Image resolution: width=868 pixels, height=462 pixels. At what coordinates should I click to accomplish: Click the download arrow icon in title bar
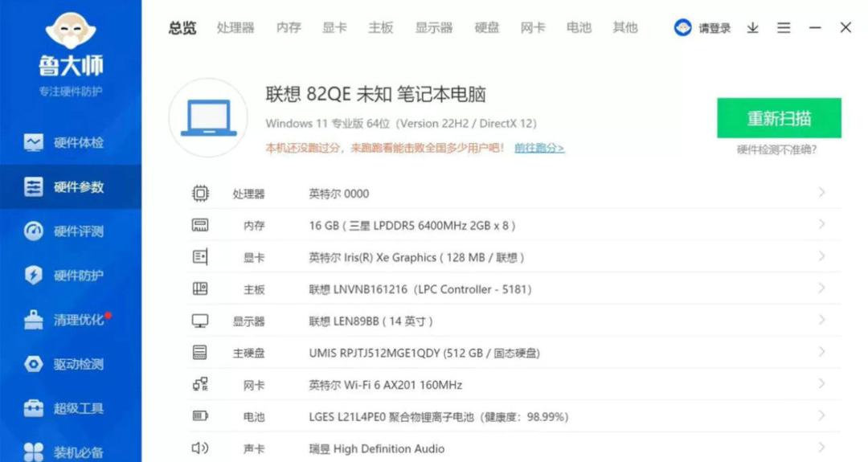pos(752,27)
